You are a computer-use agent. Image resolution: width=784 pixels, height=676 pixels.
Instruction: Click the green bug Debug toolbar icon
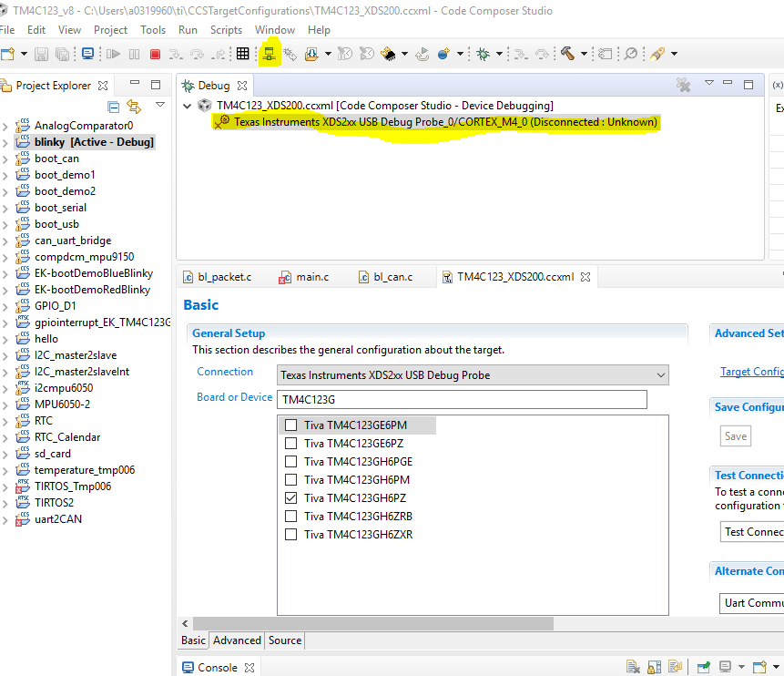[483, 54]
